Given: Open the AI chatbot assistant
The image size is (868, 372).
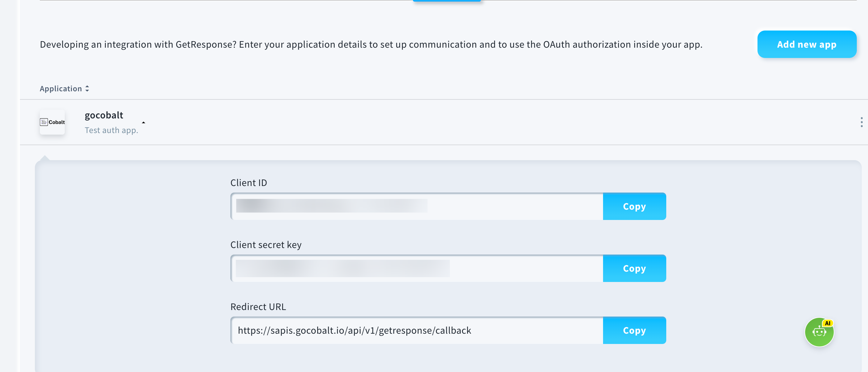Looking at the screenshot, I should tap(819, 332).
